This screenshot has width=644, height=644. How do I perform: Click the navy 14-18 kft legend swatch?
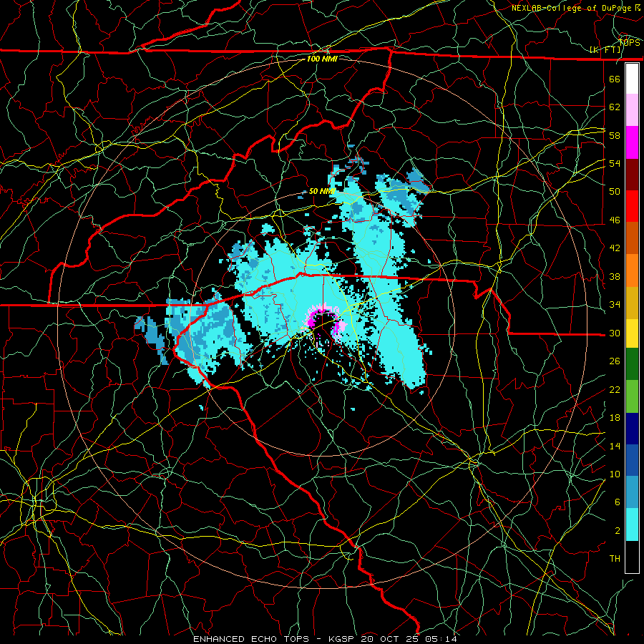click(632, 429)
